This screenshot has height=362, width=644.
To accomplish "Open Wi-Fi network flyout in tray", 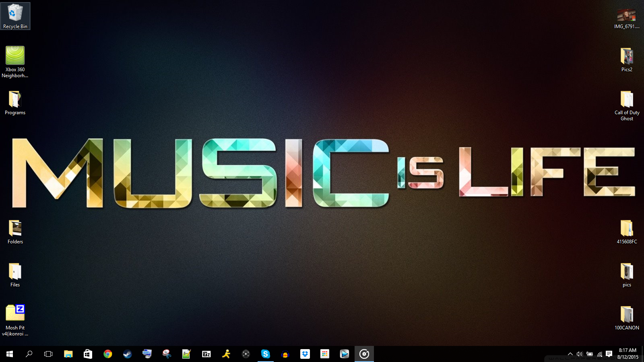I will [599, 354].
